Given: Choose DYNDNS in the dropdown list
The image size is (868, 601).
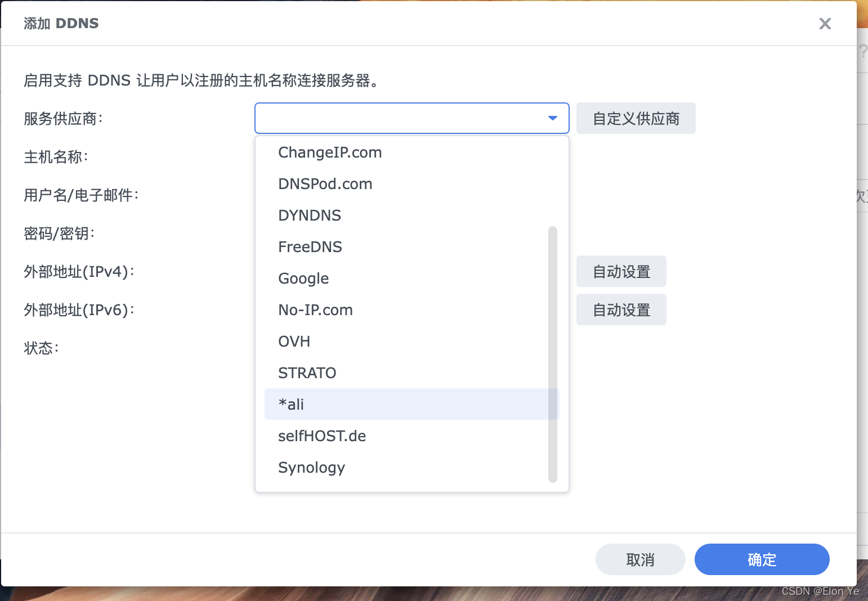Looking at the screenshot, I should [x=310, y=215].
